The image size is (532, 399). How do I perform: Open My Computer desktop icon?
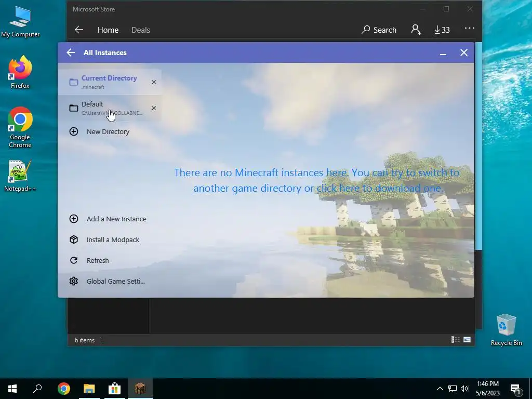pyautogui.click(x=20, y=22)
